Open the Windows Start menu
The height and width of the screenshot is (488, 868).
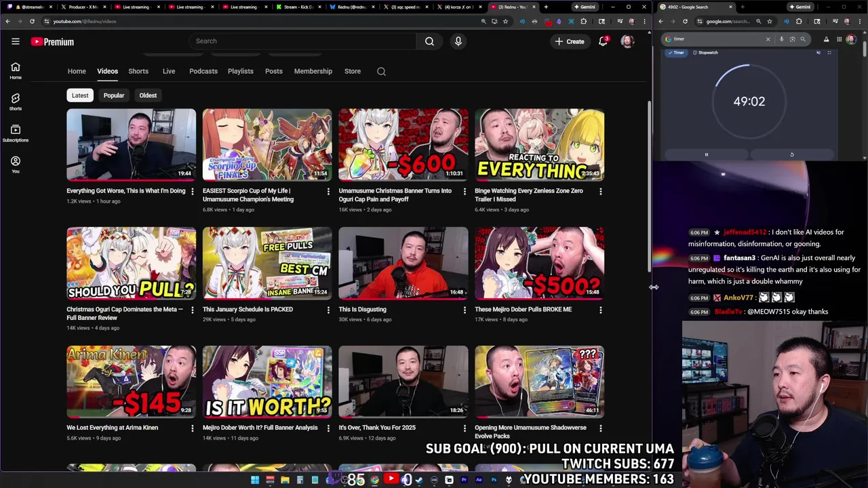[255, 480]
